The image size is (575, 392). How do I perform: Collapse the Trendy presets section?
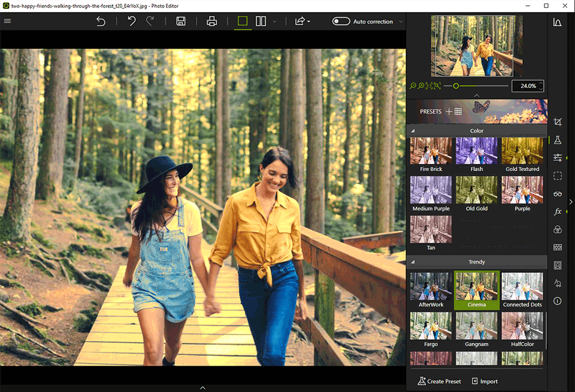pos(412,262)
